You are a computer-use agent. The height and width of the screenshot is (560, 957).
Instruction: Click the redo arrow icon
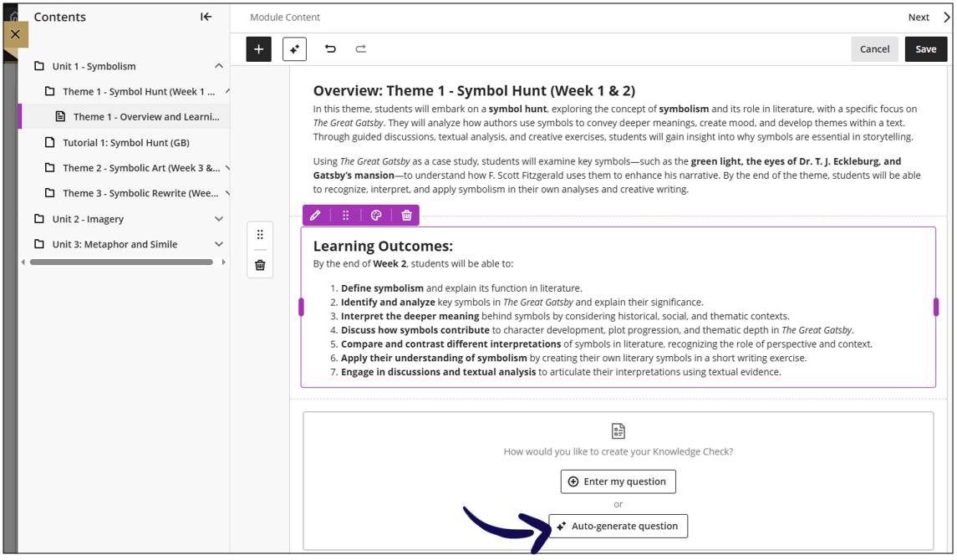click(x=360, y=48)
